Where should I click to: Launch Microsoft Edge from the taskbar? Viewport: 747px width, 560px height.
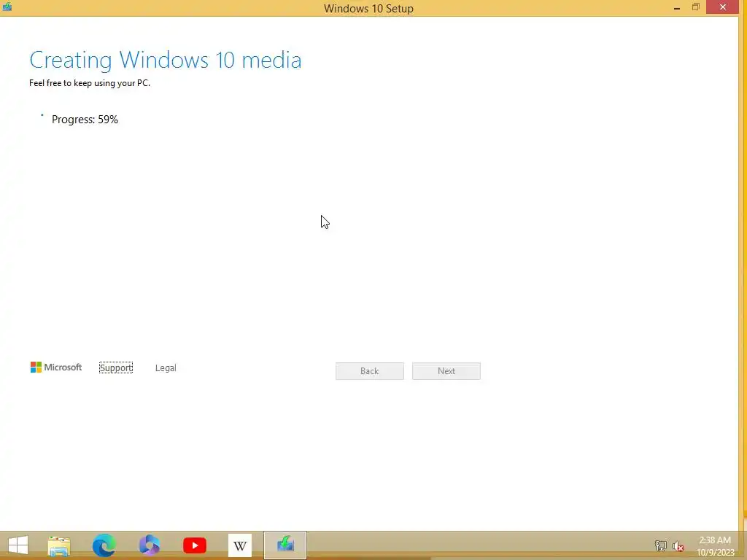pos(104,545)
